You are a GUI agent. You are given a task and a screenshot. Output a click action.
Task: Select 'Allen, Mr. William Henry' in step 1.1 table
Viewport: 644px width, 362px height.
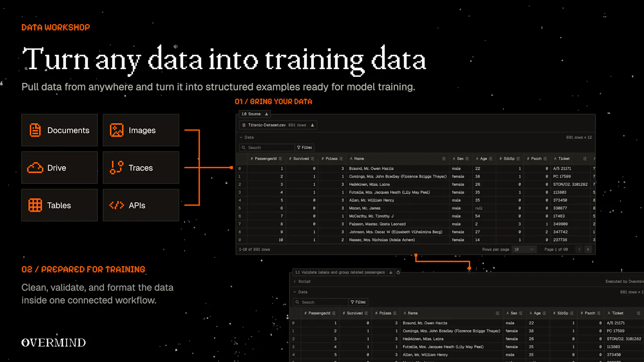(425, 355)
